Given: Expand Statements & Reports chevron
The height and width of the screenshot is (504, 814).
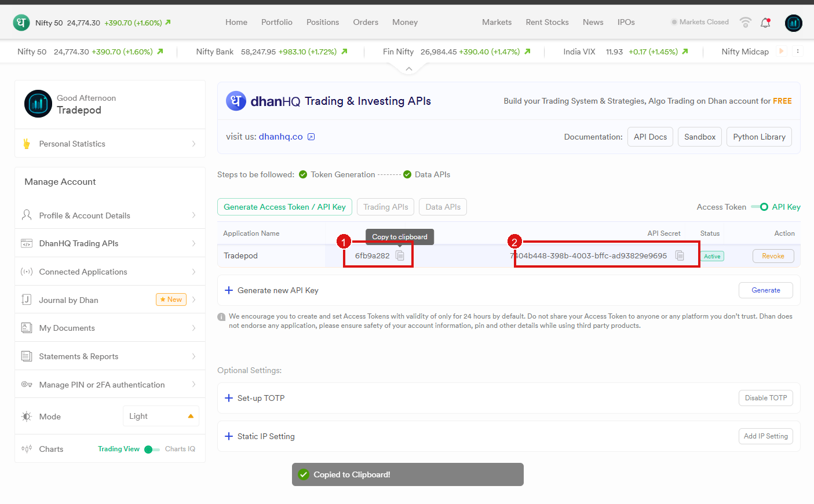Looking at the screenshot, I should coord(194,356).
